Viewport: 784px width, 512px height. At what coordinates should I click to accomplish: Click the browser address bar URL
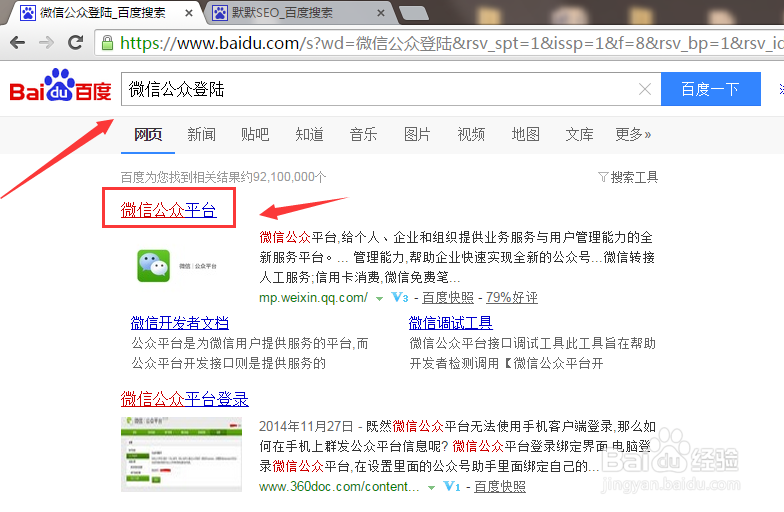coord(440,43)
